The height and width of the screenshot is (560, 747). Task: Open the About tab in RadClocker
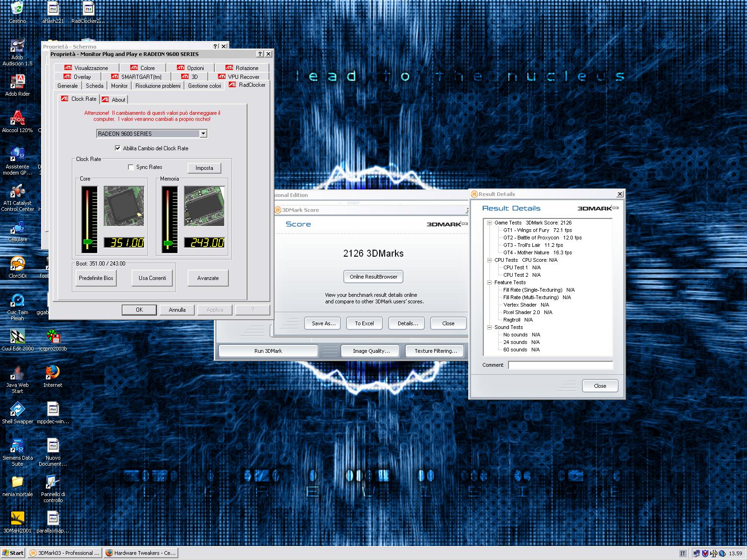(114, 99)
